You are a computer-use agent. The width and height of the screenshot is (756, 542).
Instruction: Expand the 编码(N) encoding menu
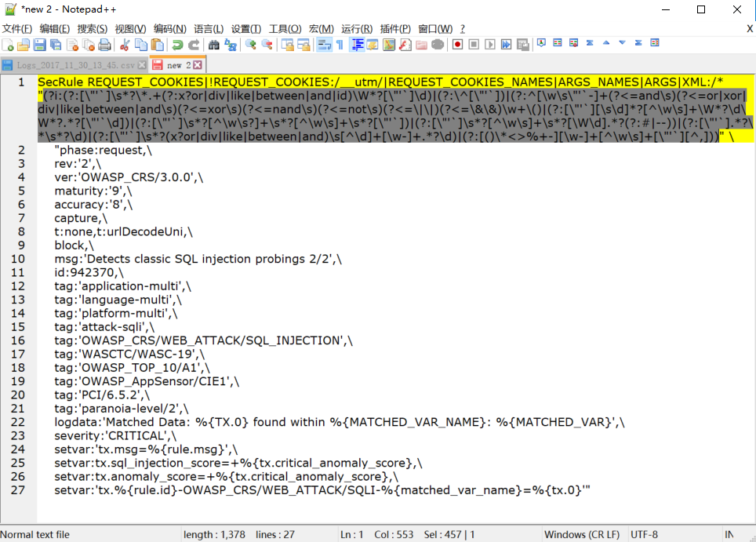click(169, 28)
